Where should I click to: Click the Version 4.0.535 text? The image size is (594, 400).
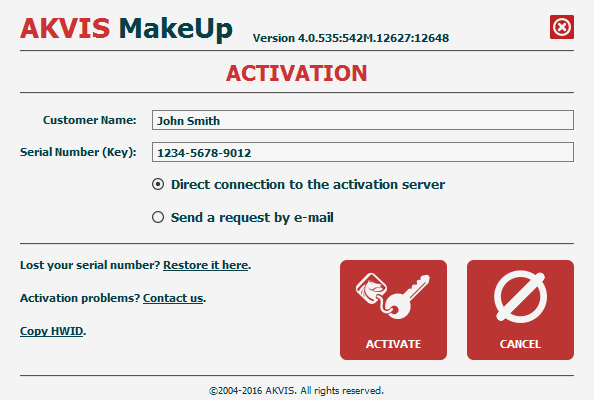351,38
